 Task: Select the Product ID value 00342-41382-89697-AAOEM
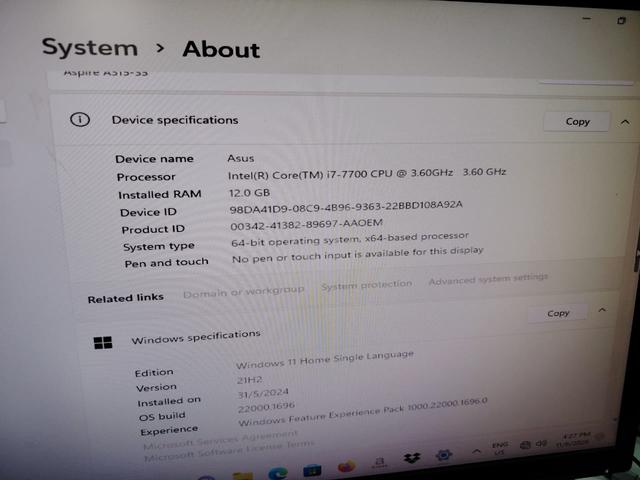click(x=306, y=224)
